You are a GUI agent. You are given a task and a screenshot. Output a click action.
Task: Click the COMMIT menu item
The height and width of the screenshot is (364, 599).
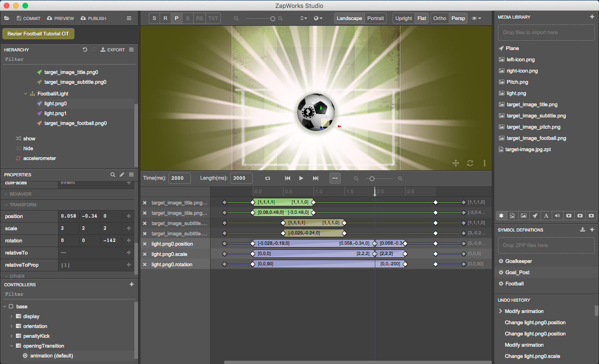pos(29,18)
